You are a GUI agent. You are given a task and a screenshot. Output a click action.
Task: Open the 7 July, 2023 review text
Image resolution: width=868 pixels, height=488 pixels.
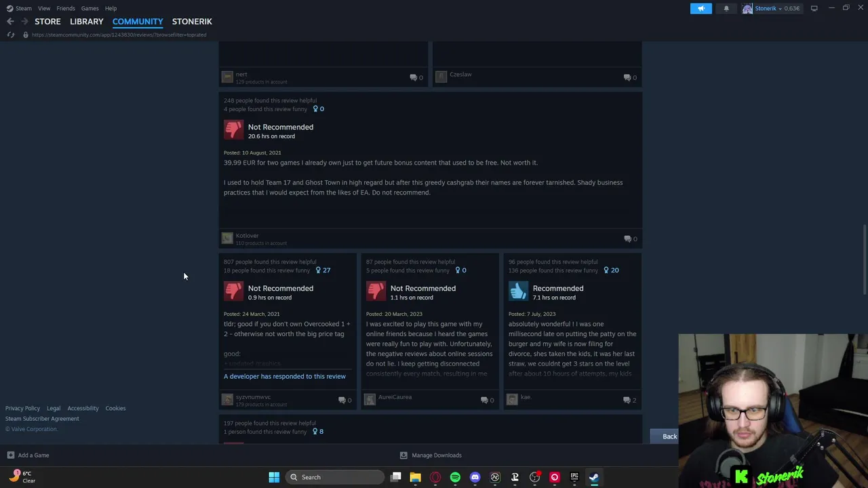(x=573, y=348)
